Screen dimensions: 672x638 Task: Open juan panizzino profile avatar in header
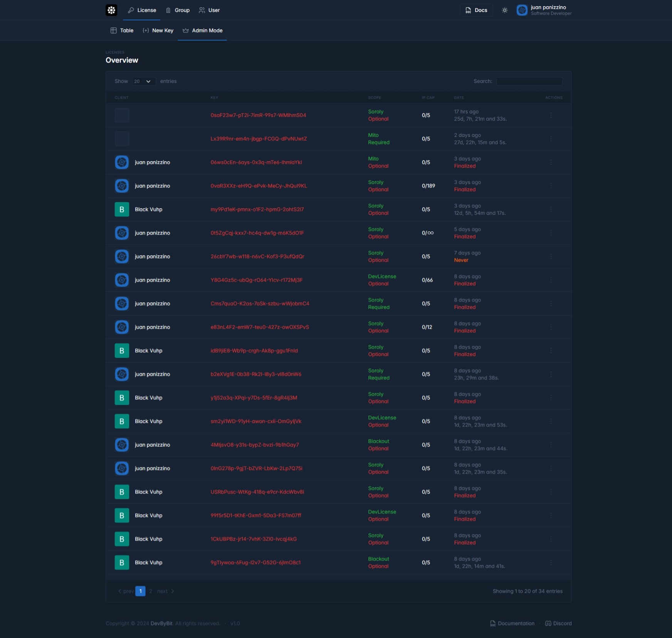point(522,10)
